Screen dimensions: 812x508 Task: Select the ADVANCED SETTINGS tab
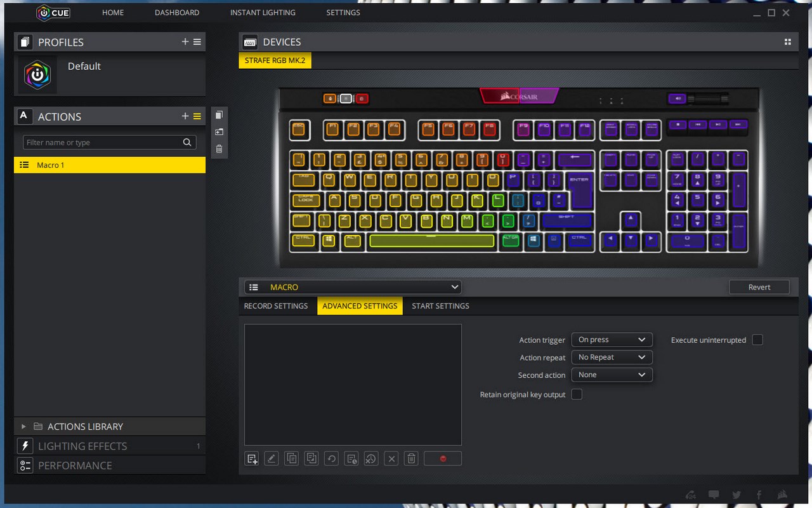click(360, 305)
